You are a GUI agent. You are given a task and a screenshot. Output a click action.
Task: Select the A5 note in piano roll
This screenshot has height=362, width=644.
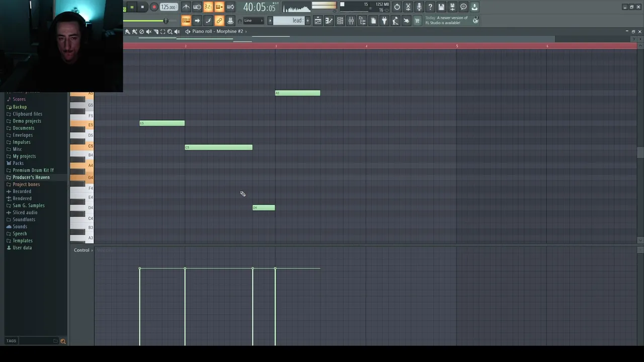pos(297,93)
